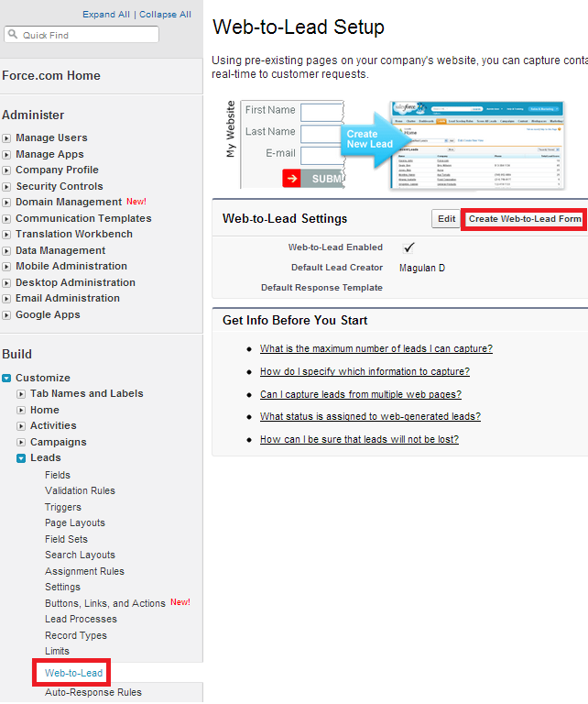Expand the Email Administration arrow
Viewport: 588px width, 704px height.
point(6,299)
